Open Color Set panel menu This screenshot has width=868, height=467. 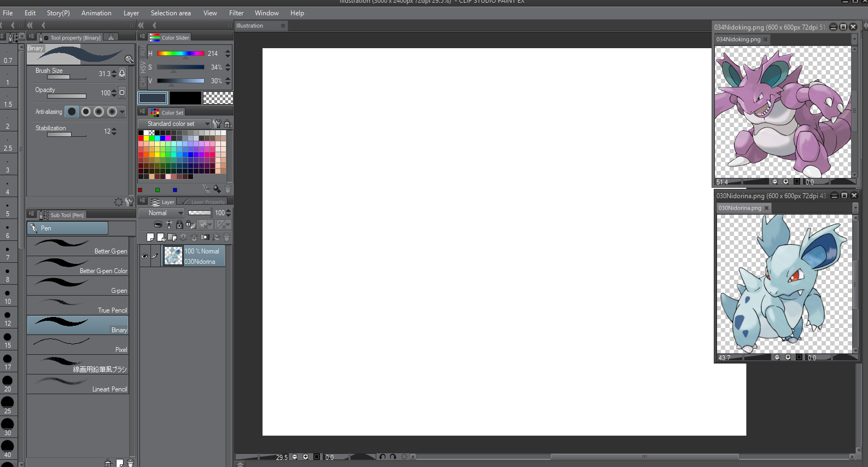(142, 112)
